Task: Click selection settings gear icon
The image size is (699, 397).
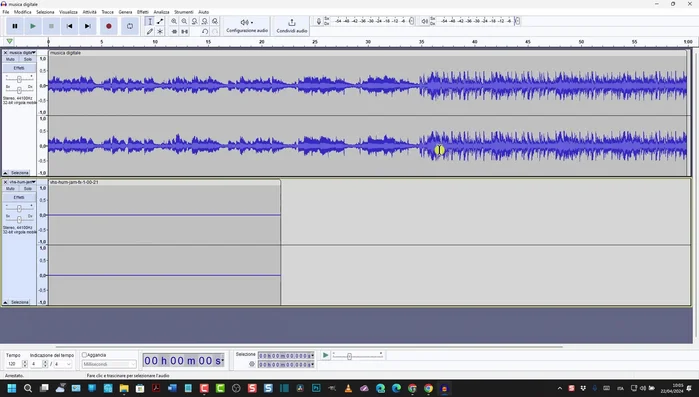Action: tap(252, 364)
